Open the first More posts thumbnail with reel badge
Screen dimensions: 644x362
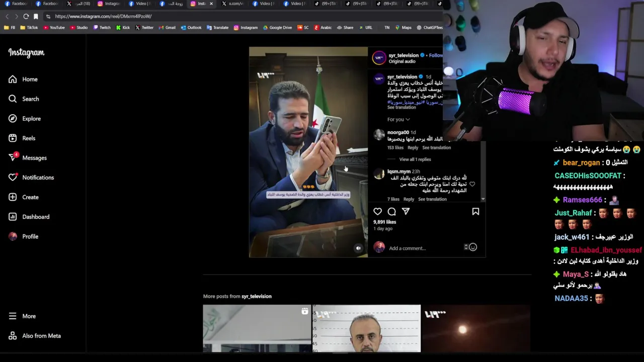(257, 328)
